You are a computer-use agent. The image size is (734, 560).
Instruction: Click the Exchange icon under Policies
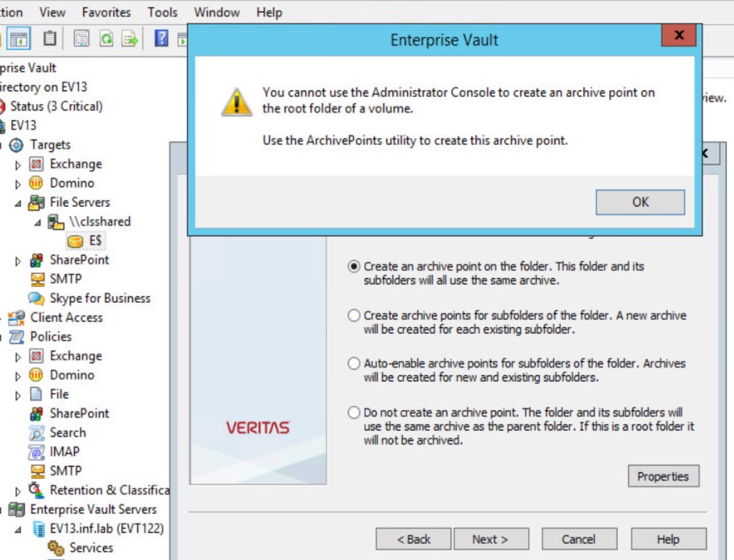pos(36,356)
